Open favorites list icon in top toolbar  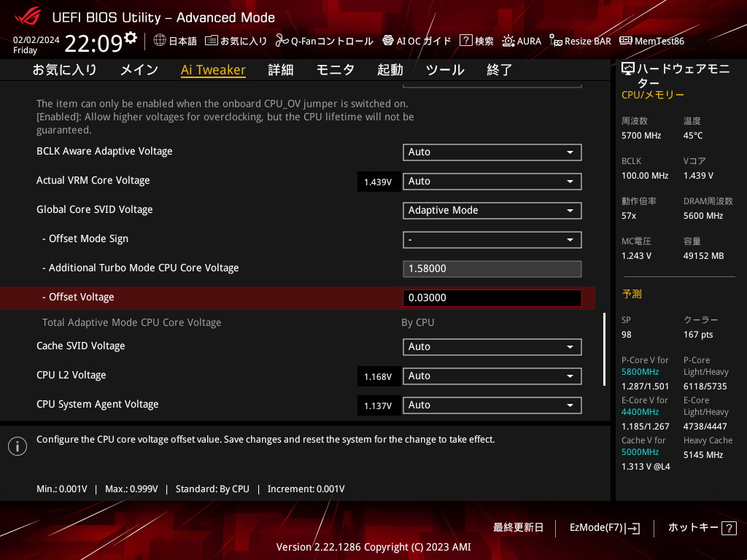click(x=211, y=41)
